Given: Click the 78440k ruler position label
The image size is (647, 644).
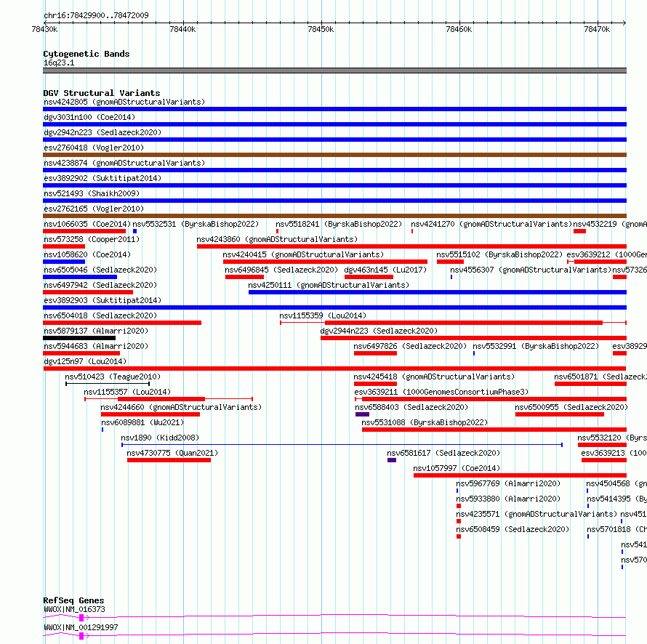Looking at the screenshot, I should pos(182,29).
